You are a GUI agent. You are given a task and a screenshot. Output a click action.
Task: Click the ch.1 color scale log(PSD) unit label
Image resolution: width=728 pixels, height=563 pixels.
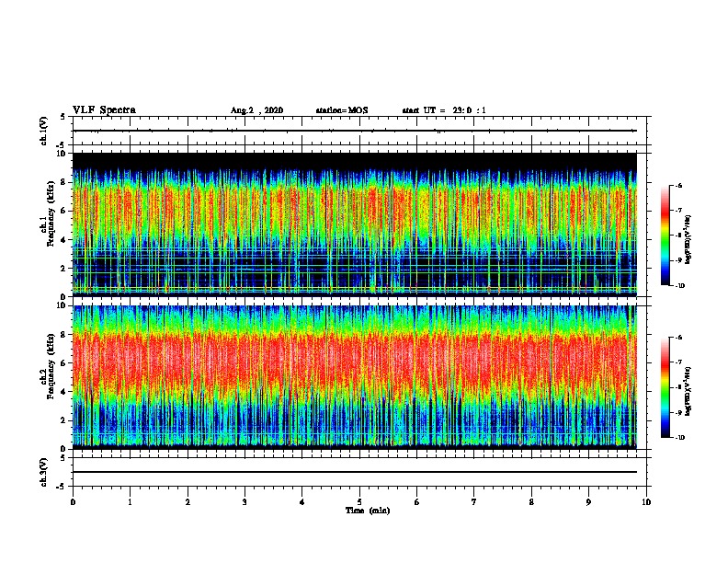[x=688, y=240]
